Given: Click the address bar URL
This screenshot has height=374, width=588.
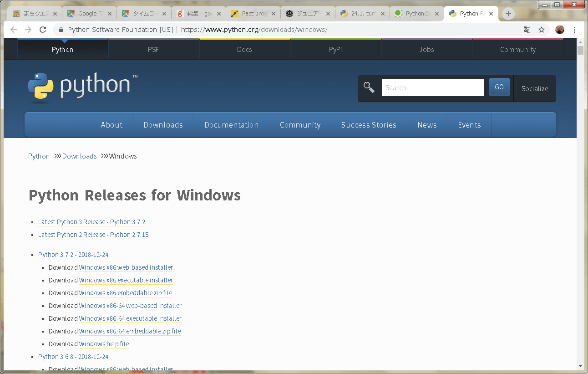Looking at the screenshot, I should (x=254, y=30).
